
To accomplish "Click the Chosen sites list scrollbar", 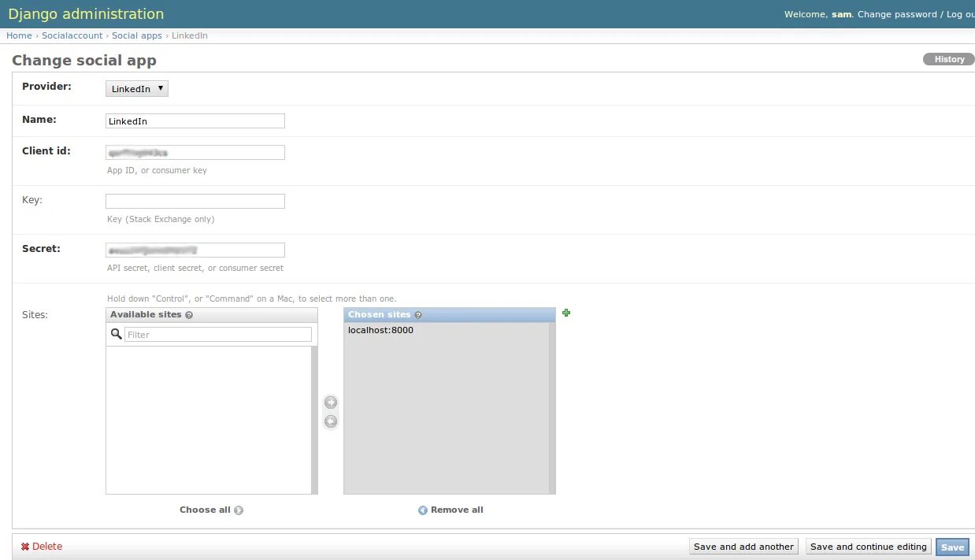I will [553, 408].
